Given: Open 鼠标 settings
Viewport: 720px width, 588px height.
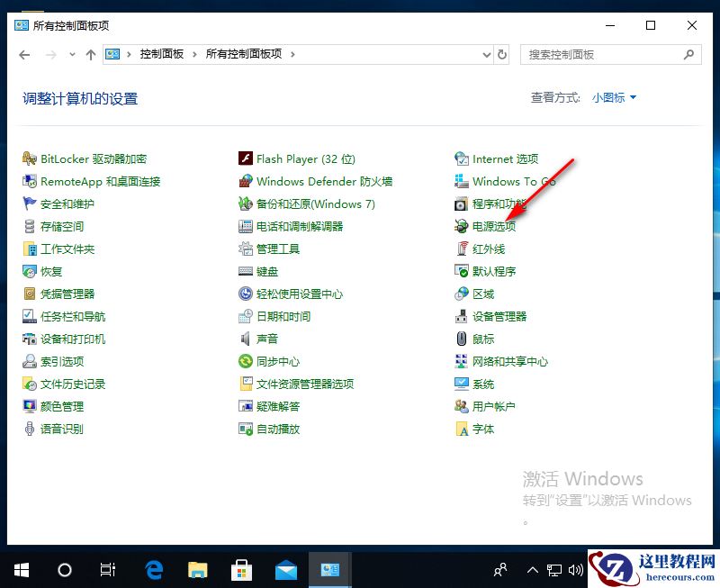Looking at the screenshot, I should 483,339.
